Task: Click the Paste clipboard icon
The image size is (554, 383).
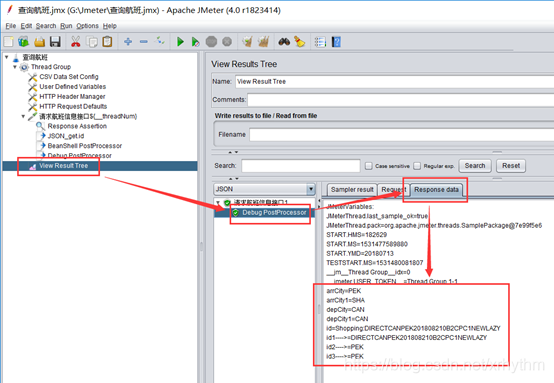Action: click(x=107, y=42)
